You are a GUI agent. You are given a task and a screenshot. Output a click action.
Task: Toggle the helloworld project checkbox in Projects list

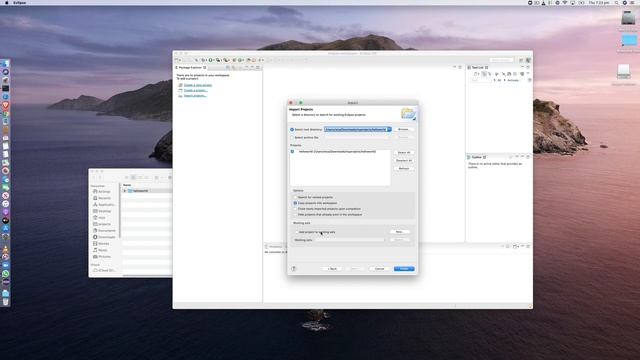[x=292, y=151]
